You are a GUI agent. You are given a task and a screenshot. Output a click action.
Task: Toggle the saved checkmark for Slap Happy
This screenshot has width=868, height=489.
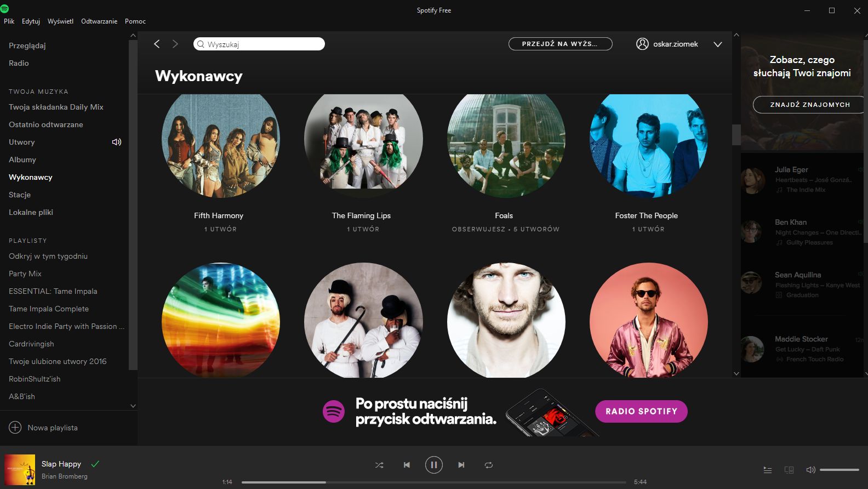[x=95, y=464]
